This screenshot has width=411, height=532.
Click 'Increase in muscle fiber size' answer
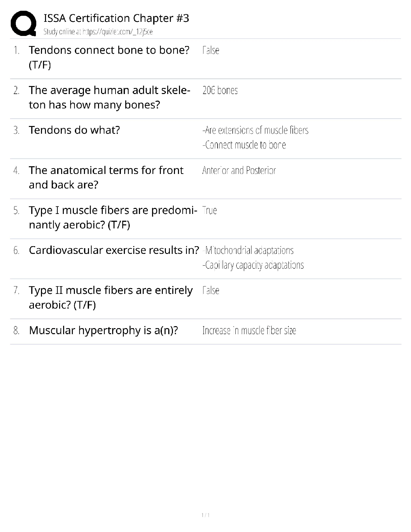(x=249, y=330)
